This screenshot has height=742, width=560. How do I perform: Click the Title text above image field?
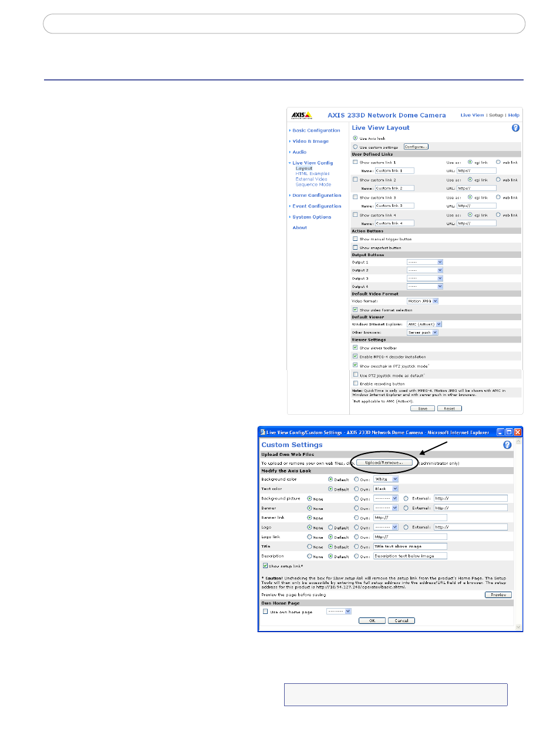click(x=410, y=546)
